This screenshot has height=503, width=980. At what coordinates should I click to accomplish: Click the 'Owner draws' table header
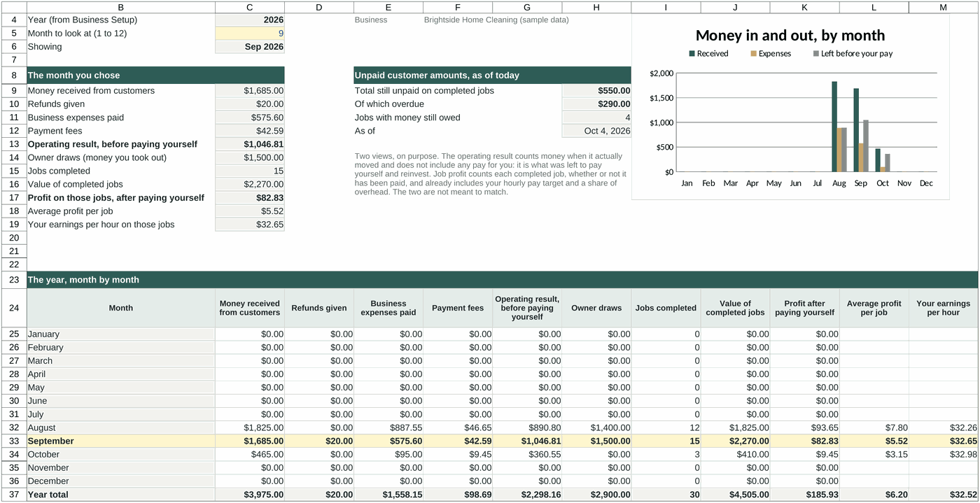point(596,308)
